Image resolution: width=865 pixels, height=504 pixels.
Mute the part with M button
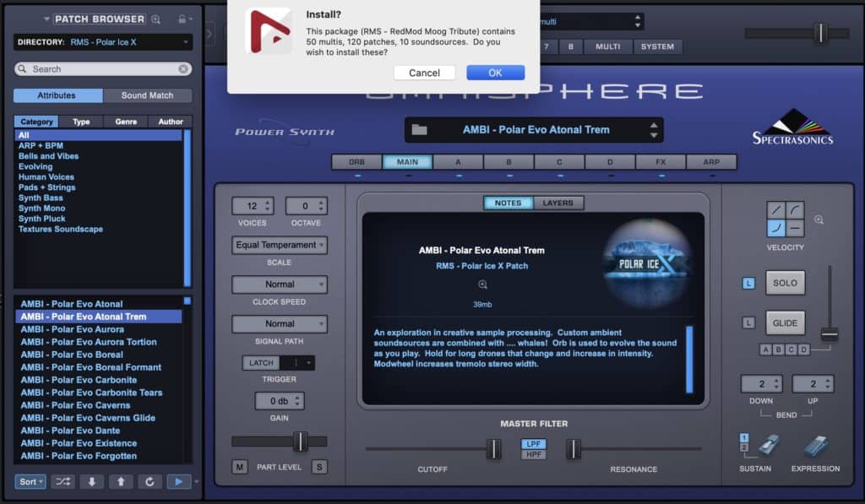[239, 467]
